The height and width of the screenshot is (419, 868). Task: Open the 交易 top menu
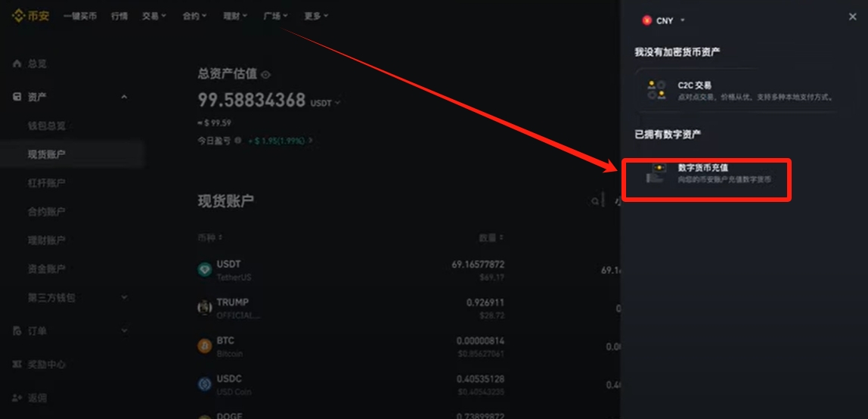coord(154,16)
